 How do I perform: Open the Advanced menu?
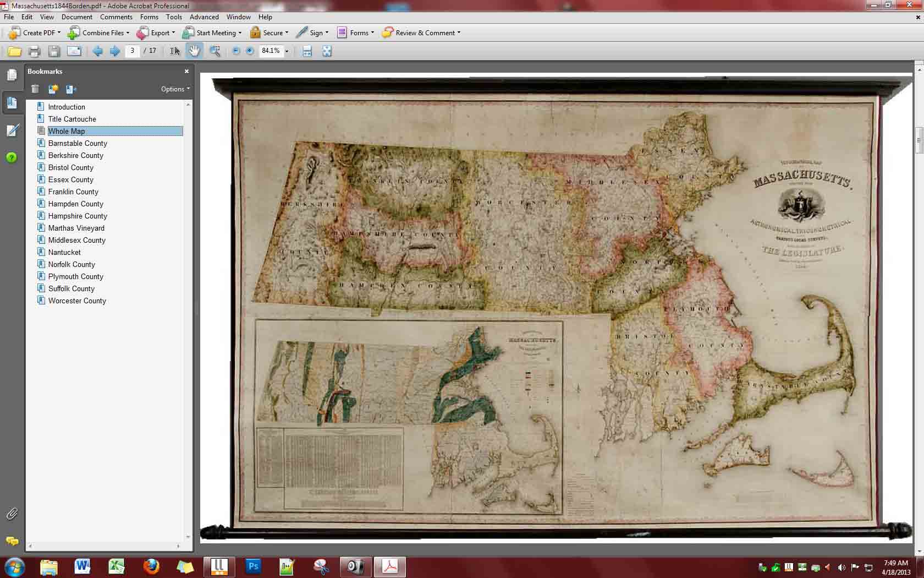click(x=204, y=17)
